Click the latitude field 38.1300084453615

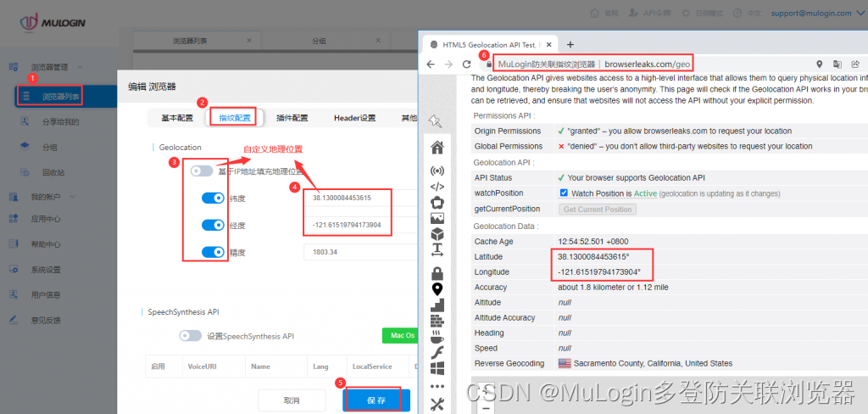click(x=360, y=198)
